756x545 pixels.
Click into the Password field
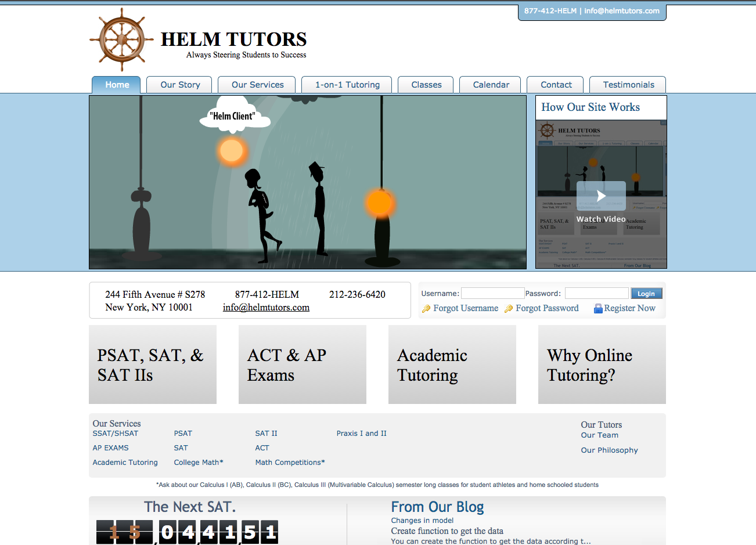click(x=596, y=294)
